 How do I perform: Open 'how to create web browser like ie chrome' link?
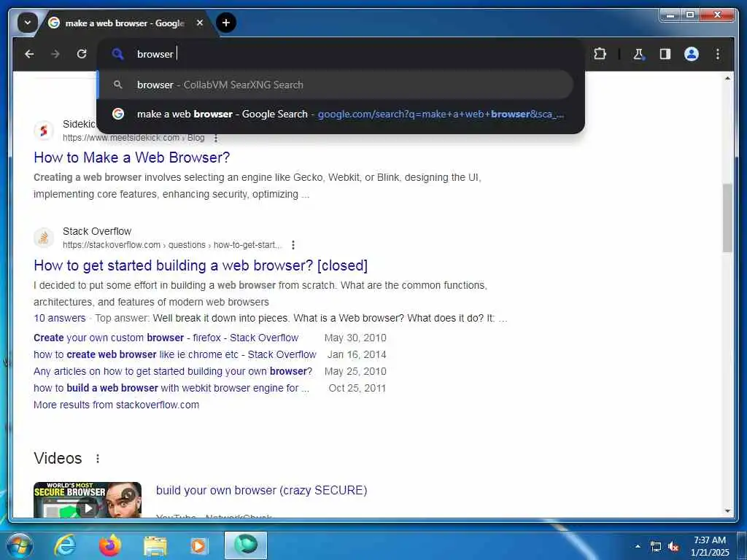(174, 354)
